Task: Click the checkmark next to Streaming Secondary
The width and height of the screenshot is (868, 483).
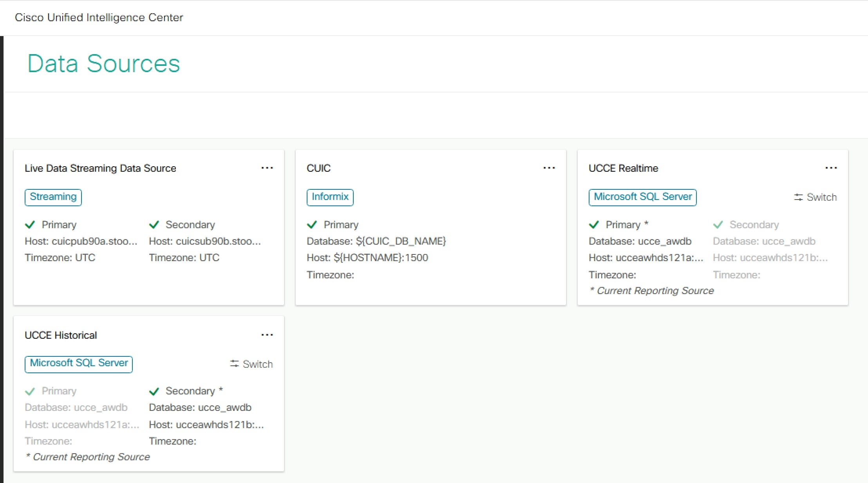Action: (154, 224)
